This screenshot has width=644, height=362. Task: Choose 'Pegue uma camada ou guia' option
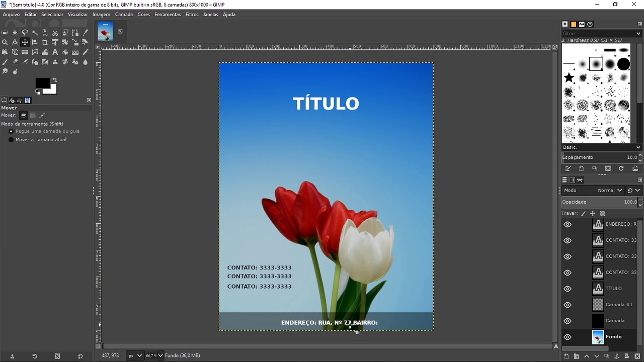44,131
